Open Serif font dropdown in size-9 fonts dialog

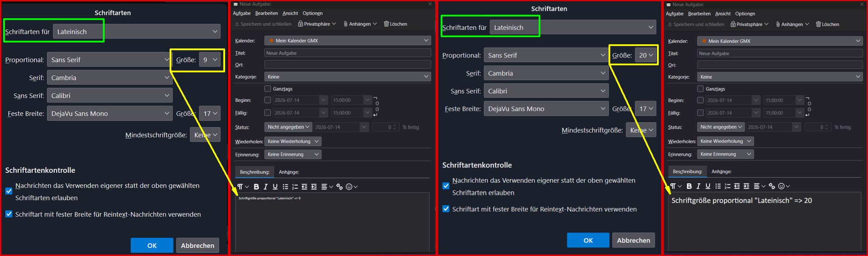pyautogui.click(x=109, y=78)
